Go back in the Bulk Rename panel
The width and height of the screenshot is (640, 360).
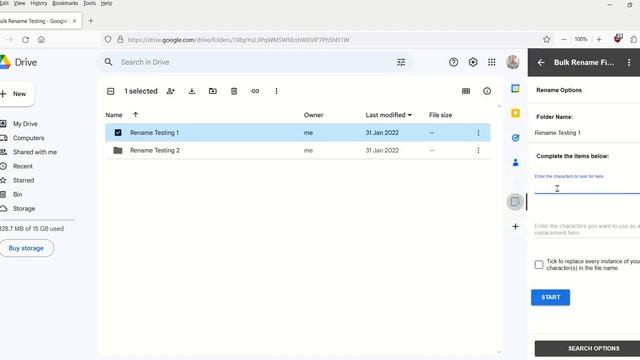coord(541,62)
